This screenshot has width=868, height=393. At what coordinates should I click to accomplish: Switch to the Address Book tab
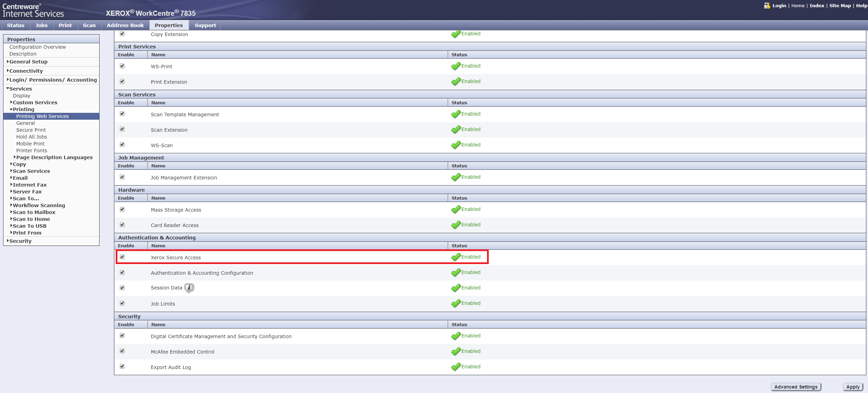pyautogui.click(x=125, y=25)
